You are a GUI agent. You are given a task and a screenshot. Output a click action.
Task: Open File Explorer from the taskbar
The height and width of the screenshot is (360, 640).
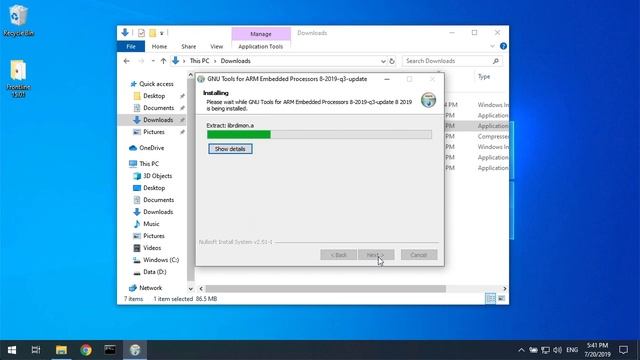pyautogui.click(x=61, y=350)
